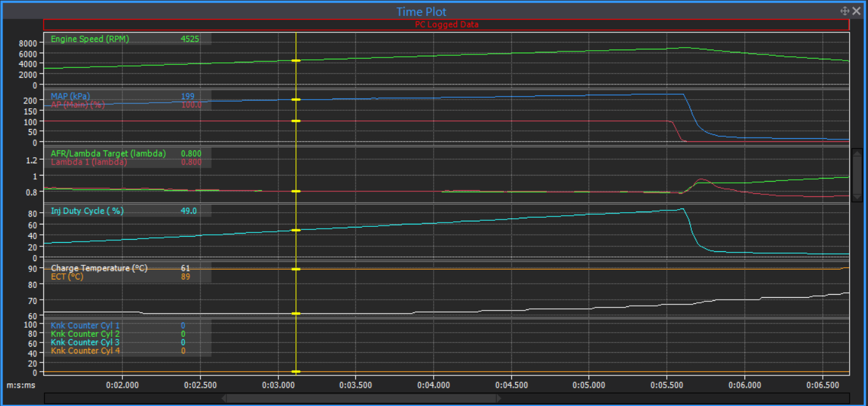Select the Knk Counter Cyl 2 label

(86, 334)
